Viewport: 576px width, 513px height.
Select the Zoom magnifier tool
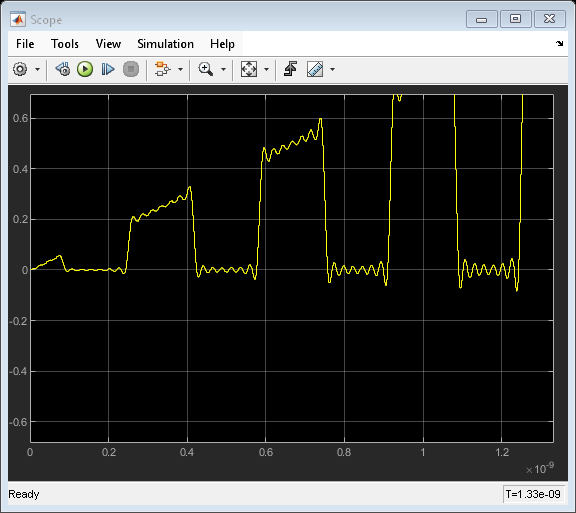click(x=206, y=69)
